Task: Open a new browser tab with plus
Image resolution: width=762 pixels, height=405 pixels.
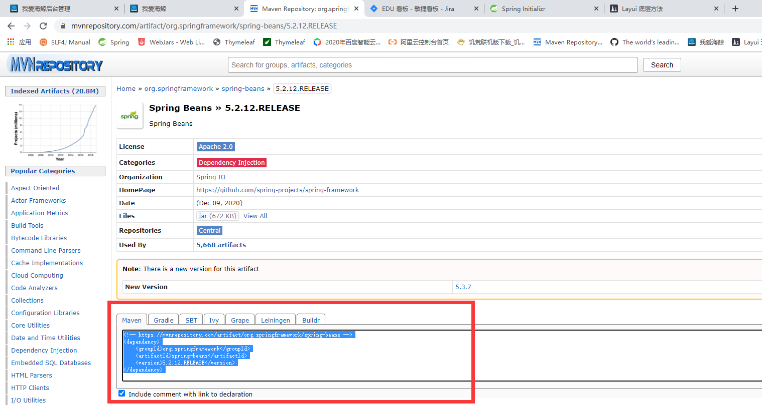Action: click(x=735, y=8)
